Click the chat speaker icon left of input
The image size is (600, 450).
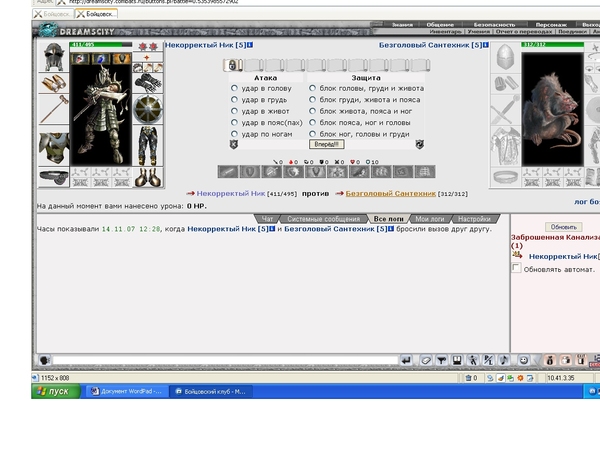pos(44,360)
